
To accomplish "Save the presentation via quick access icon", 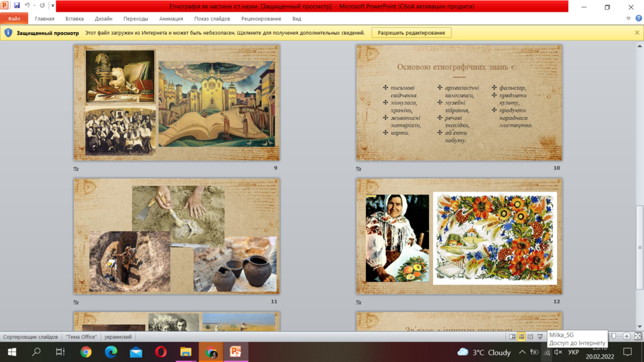I will coord(16,5).
